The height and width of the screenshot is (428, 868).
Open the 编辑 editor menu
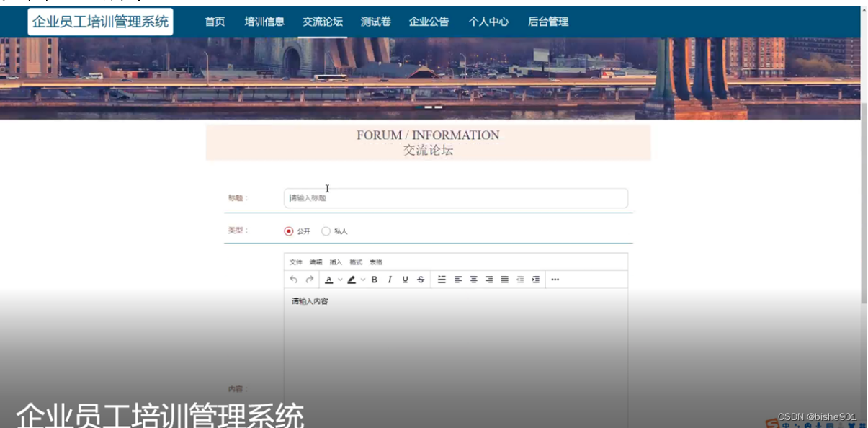(316, 262)
